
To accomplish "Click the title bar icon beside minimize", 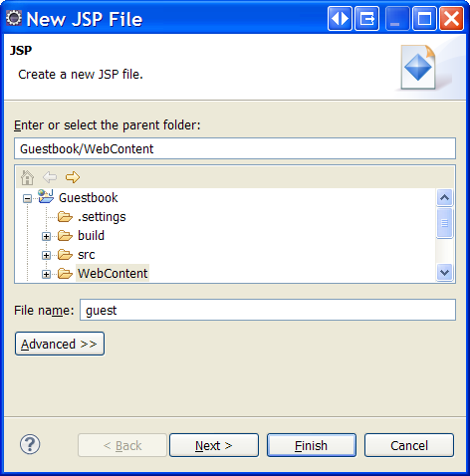I will tap(366, 19).
